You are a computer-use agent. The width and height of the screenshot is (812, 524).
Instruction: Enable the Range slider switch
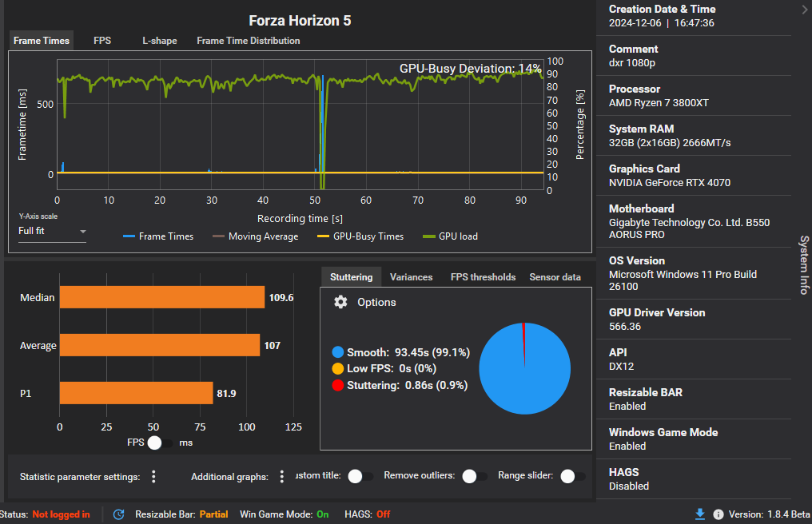pos(573,476)
